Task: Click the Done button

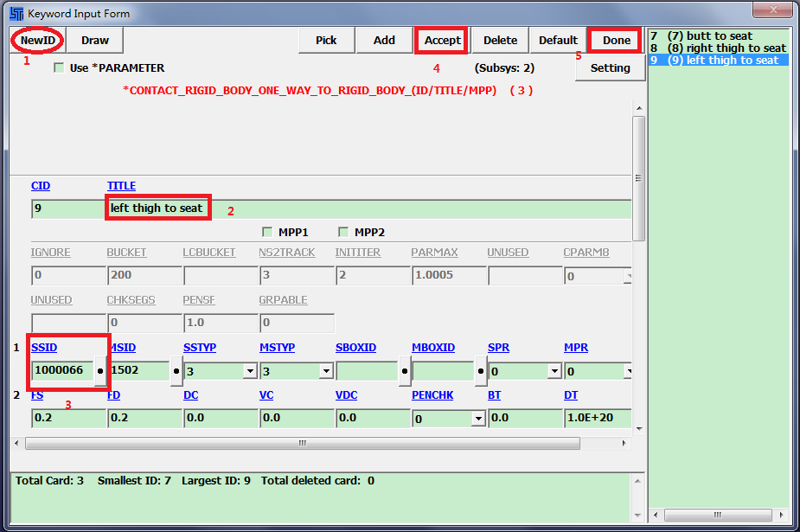Action: [x=616, y=41]
